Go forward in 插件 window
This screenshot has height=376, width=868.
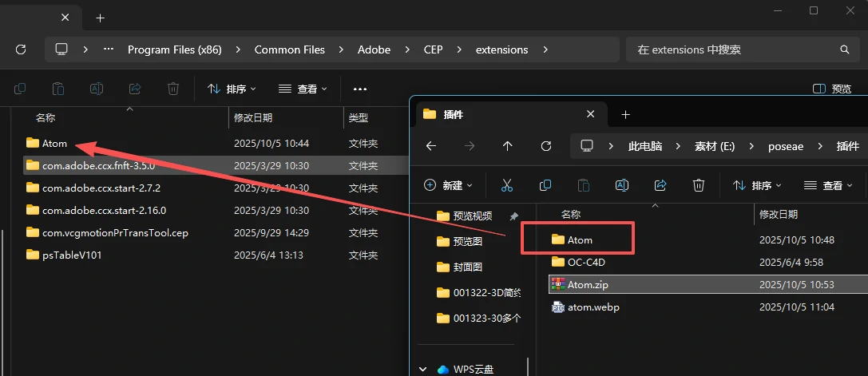point(470,145)
